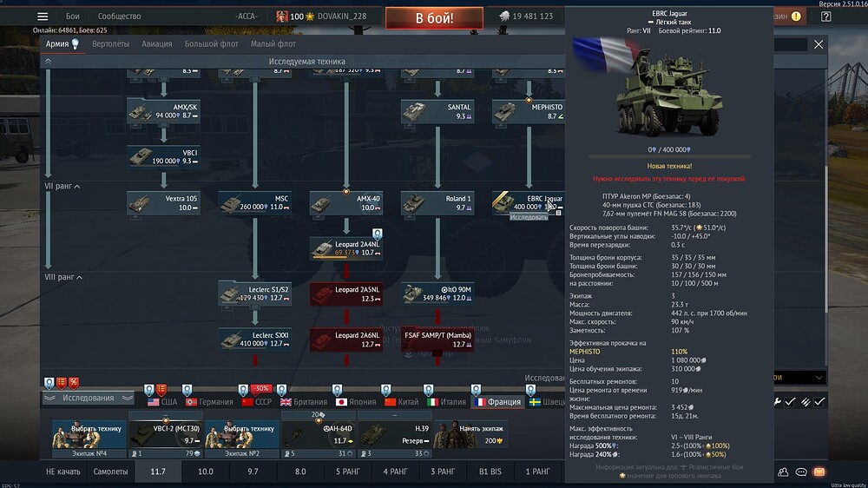
Task: Select the Германия nation tab
Action: tap(209, 402)
